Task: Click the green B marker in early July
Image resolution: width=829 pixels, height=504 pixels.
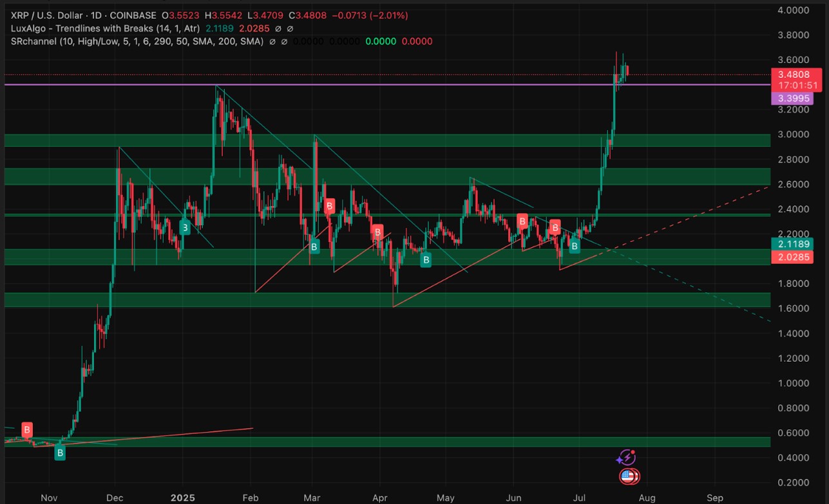Action: point(574,247)
